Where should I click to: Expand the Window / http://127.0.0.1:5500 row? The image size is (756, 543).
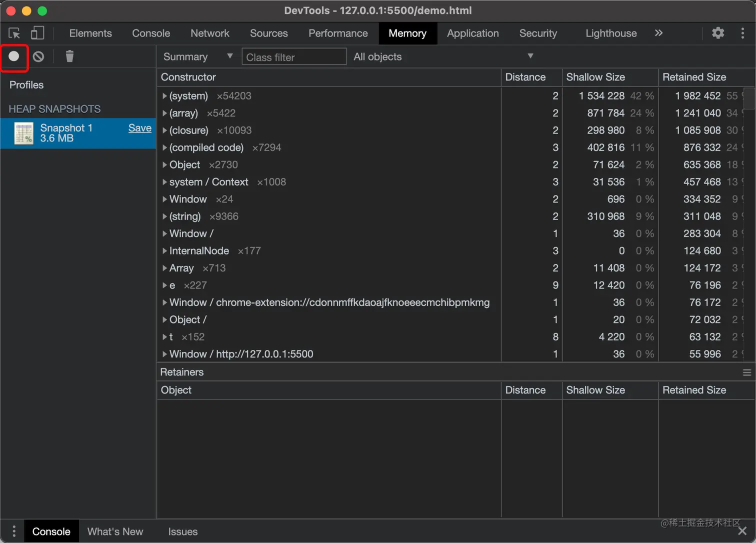[164, 354]
